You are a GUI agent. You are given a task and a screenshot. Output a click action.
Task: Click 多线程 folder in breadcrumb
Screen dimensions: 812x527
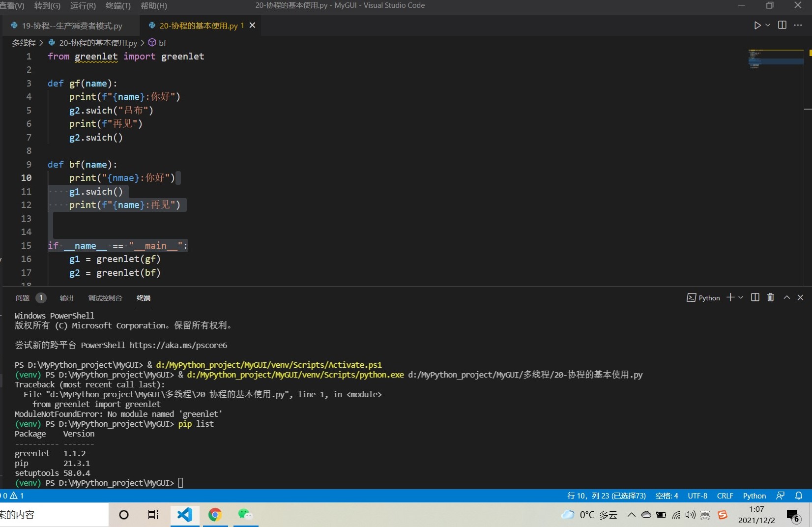(x=24, y=43)
